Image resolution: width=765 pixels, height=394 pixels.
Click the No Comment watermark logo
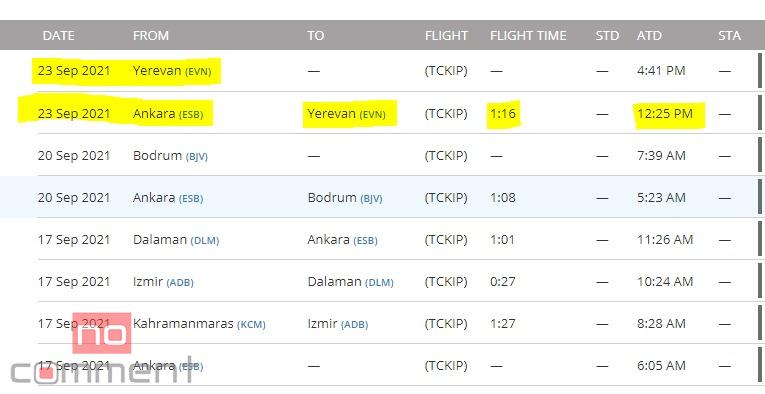(101, 349)
